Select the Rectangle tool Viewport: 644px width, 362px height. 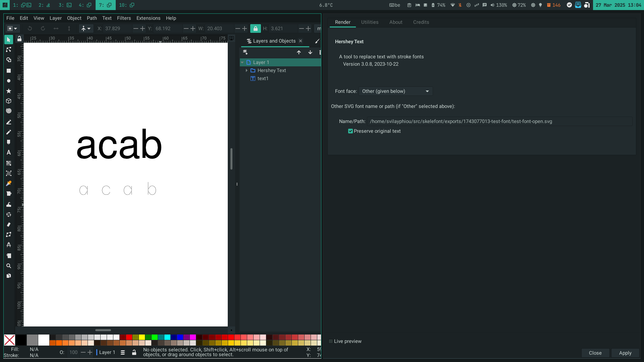9,71
